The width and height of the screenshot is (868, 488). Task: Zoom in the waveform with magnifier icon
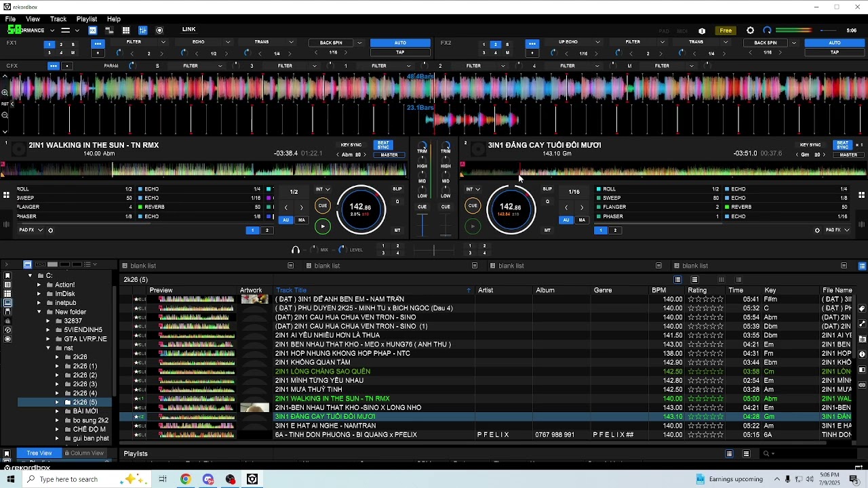[5, 93]
